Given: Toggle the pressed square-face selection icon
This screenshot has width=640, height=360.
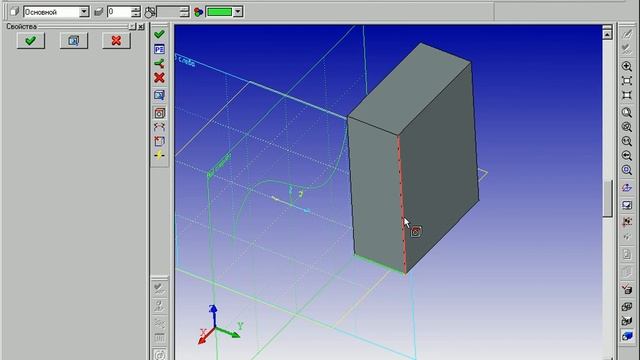Looking at the screenshot, I should (160, 113).
